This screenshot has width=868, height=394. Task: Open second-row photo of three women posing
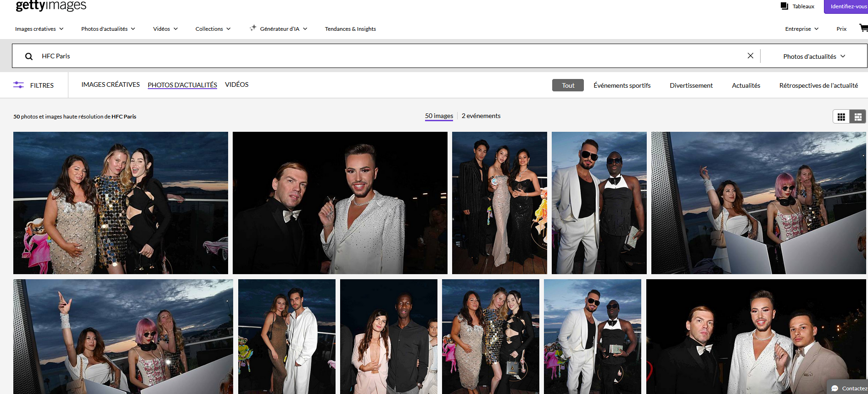click(x=491, y=337)
